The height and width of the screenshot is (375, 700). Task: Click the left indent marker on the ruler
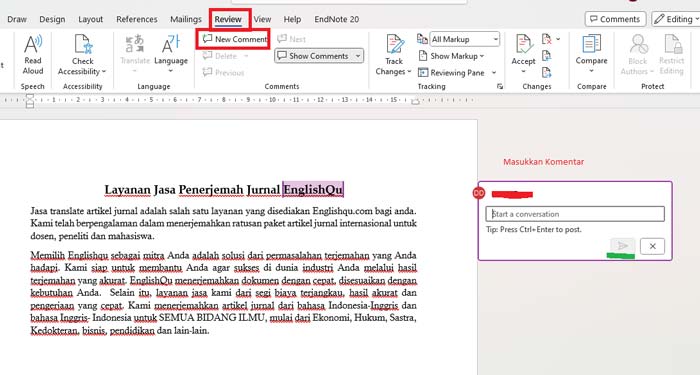click(x=30, y=101)
